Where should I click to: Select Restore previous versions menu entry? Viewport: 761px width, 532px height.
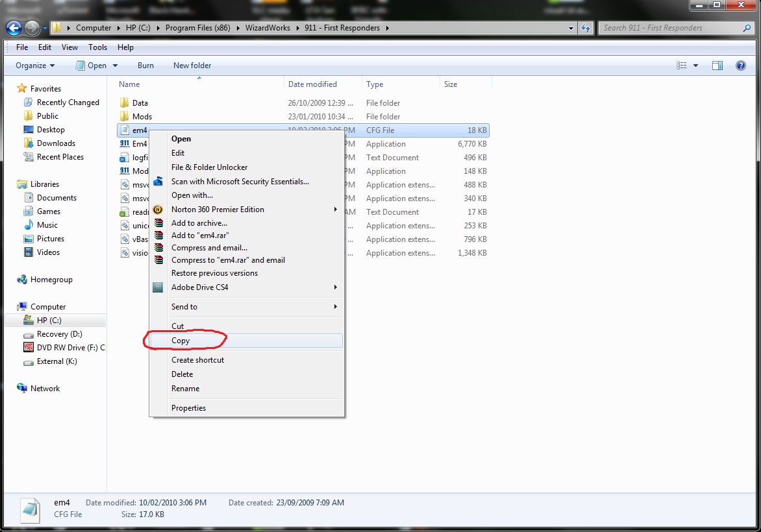[x=247, y=273]
